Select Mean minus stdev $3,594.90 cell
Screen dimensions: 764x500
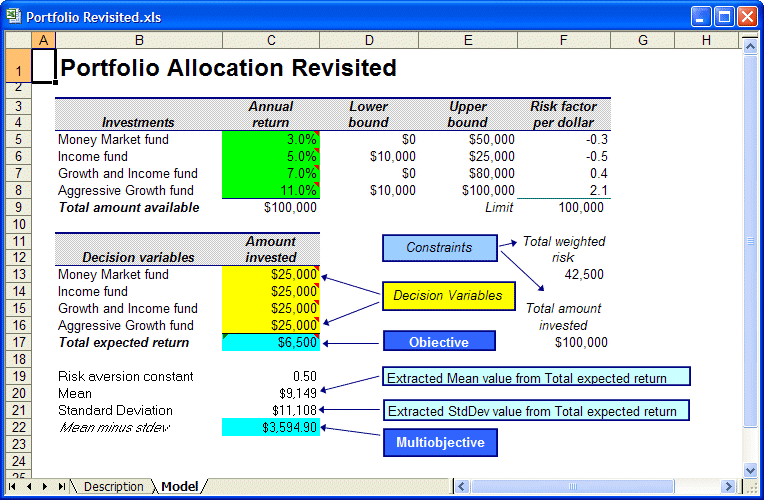pos(271,427)
